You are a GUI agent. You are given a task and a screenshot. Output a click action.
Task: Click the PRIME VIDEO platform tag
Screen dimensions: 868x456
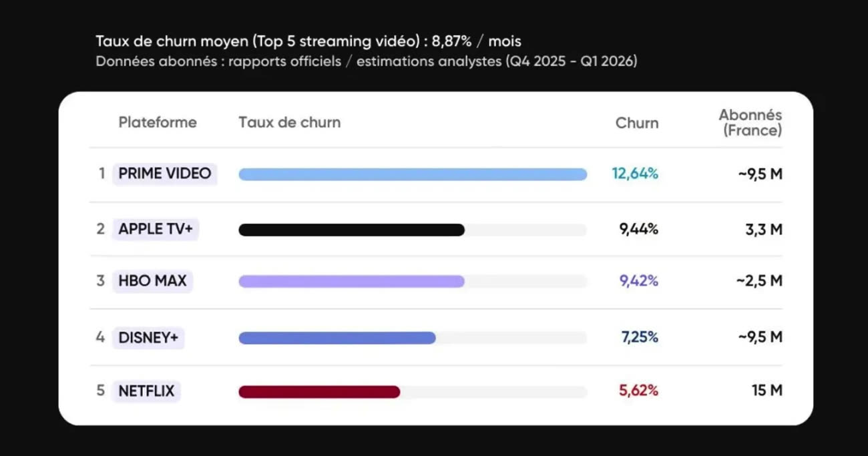click(x=164, y=174)
